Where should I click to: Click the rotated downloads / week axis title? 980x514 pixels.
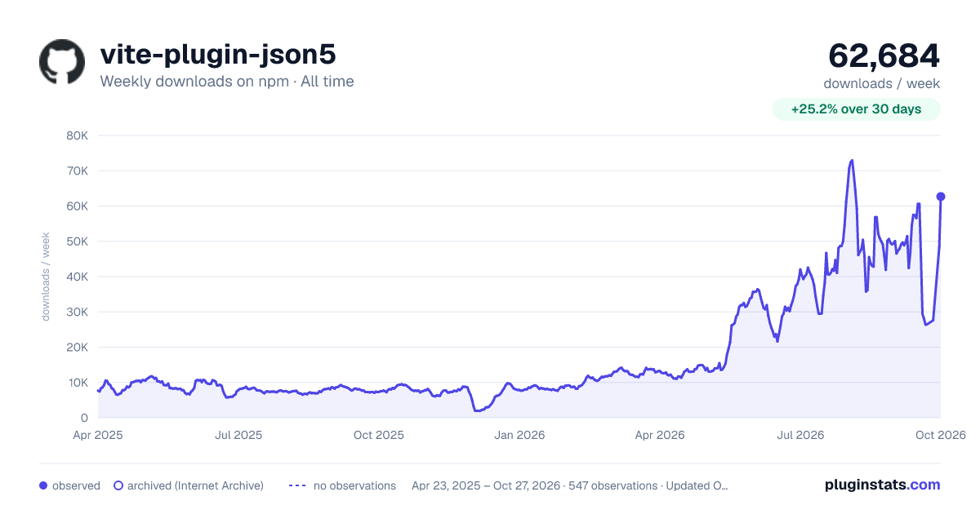click(x=46, y=277)
